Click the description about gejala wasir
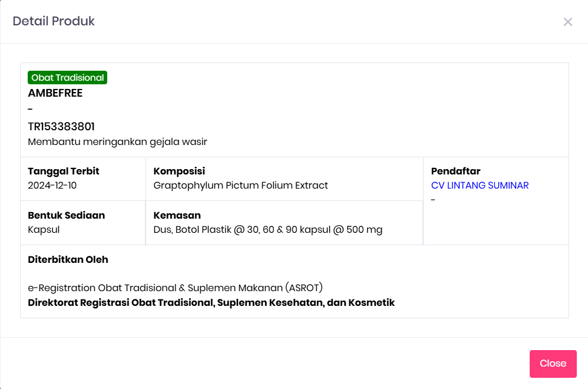The width and height of the screenshot is (588, 389). 117,142
